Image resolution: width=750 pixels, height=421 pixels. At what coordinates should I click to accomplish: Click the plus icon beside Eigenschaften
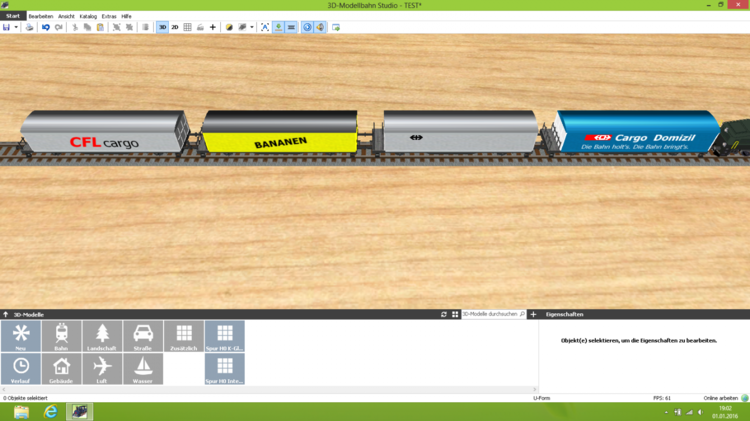pos(533,314)
